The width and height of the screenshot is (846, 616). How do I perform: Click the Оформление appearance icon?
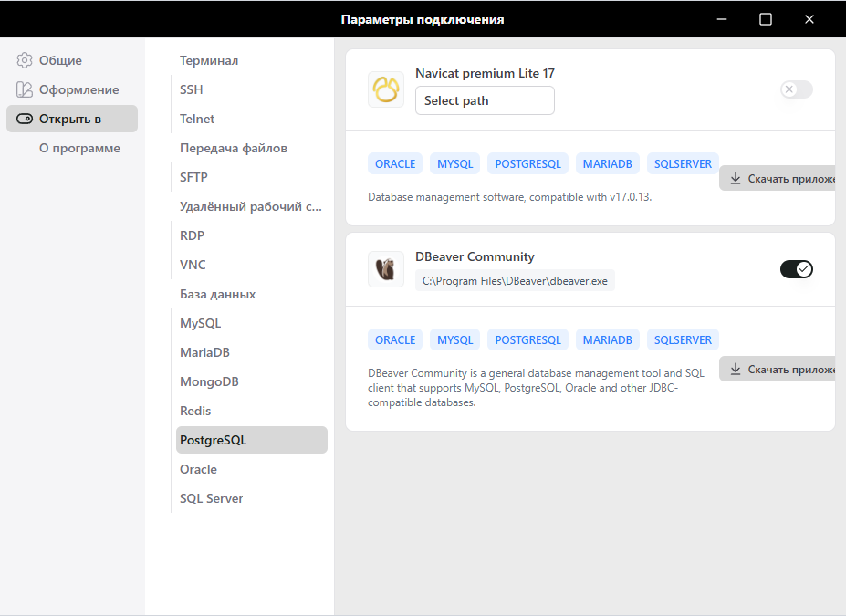25,89
